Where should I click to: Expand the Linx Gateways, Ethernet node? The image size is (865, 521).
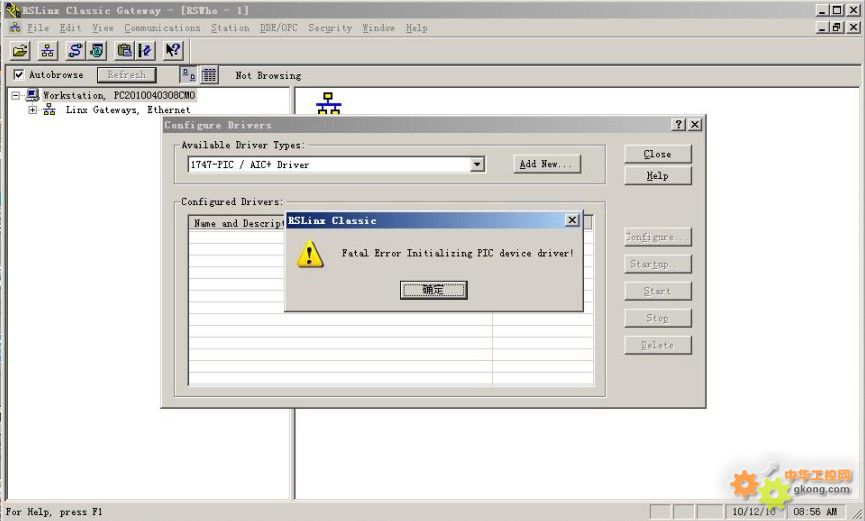[33, 110]
